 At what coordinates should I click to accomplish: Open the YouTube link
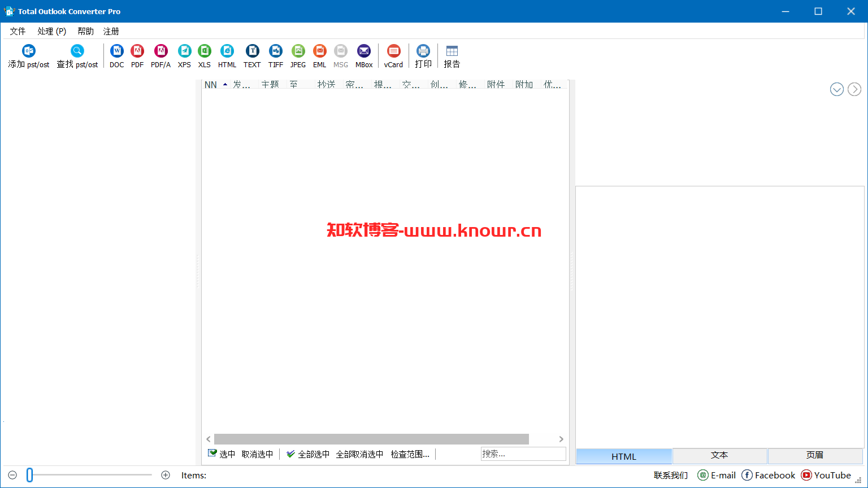(826, 475)
